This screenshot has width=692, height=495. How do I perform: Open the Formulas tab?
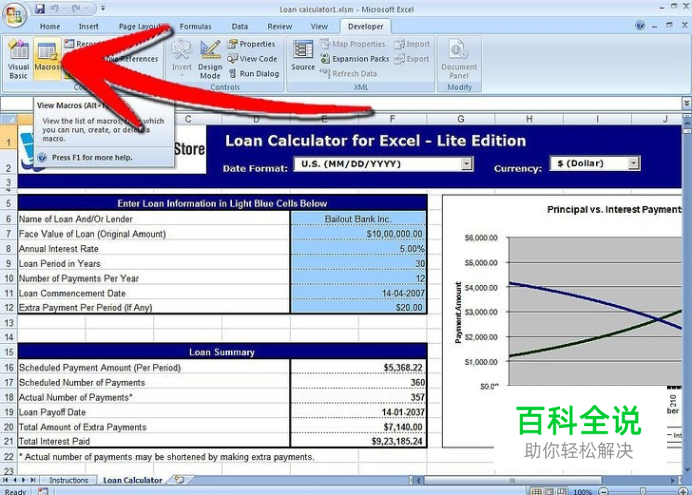pyautogui.click(x=196, y=26)
